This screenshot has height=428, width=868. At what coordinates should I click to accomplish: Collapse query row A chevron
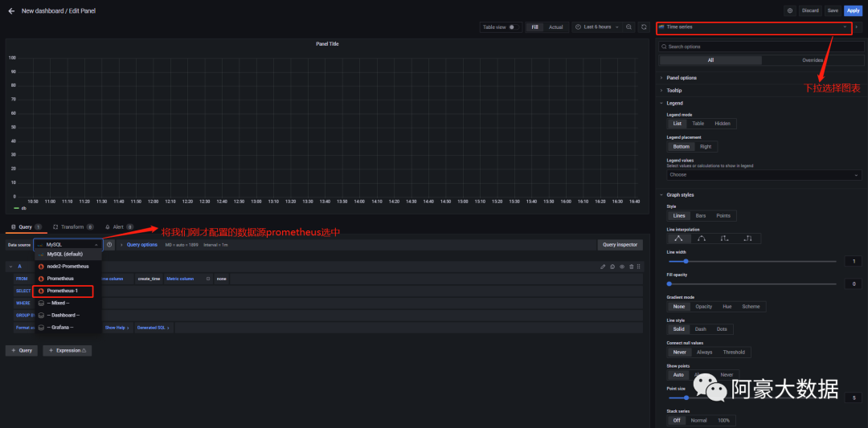[x=10, y=267]
